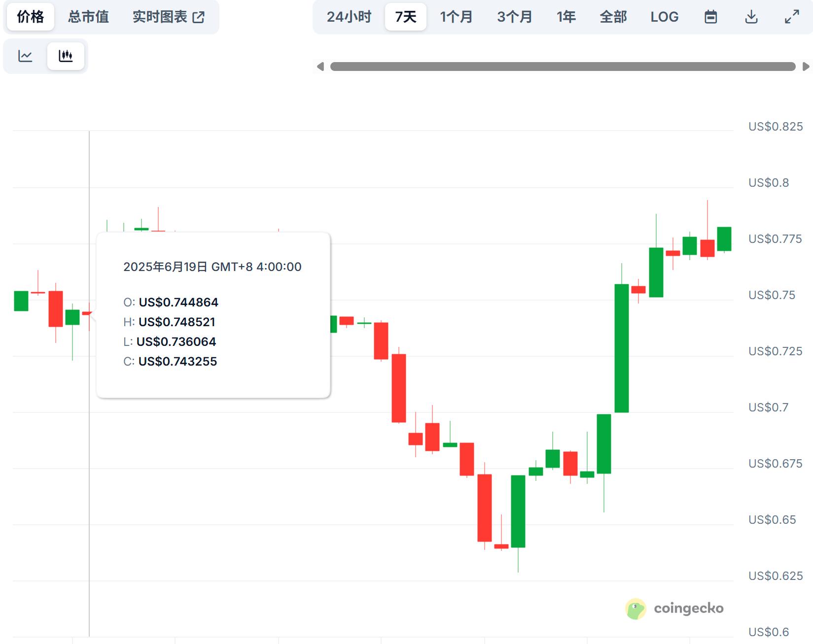Choose the 7天 time range

(x=406, y=17)
